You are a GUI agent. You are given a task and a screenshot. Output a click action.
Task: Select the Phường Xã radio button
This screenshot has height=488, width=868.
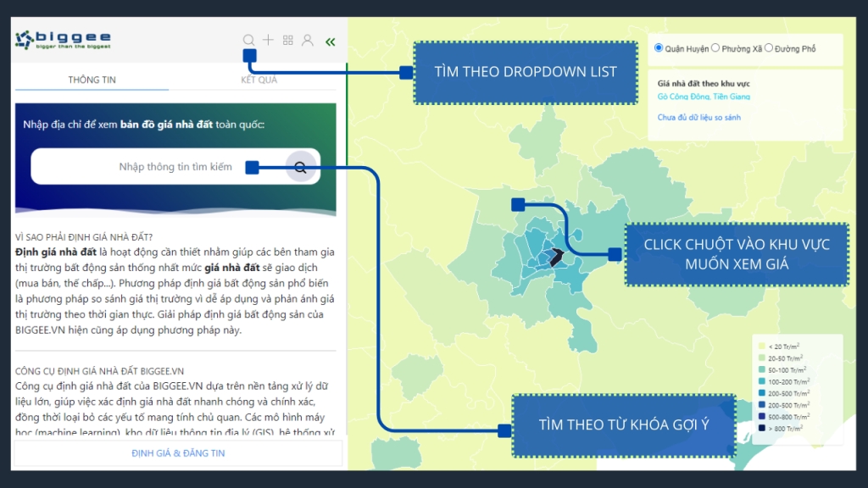(716, 48)
